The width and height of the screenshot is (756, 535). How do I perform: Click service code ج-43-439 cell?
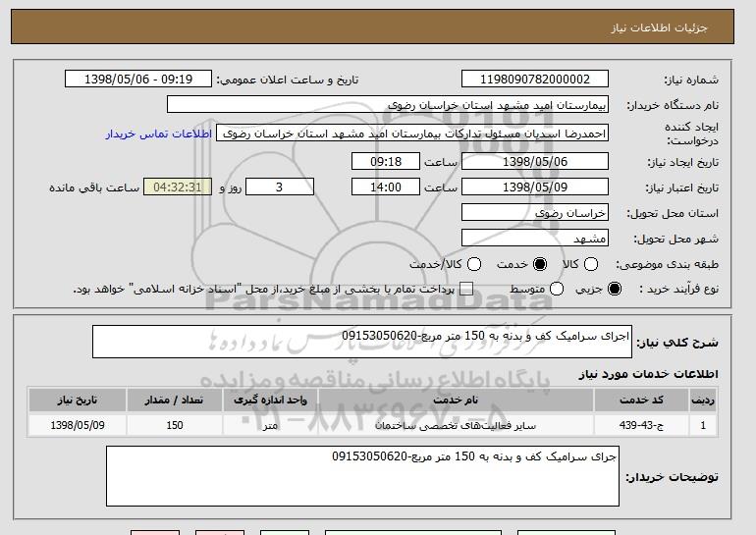click(641, 425)
